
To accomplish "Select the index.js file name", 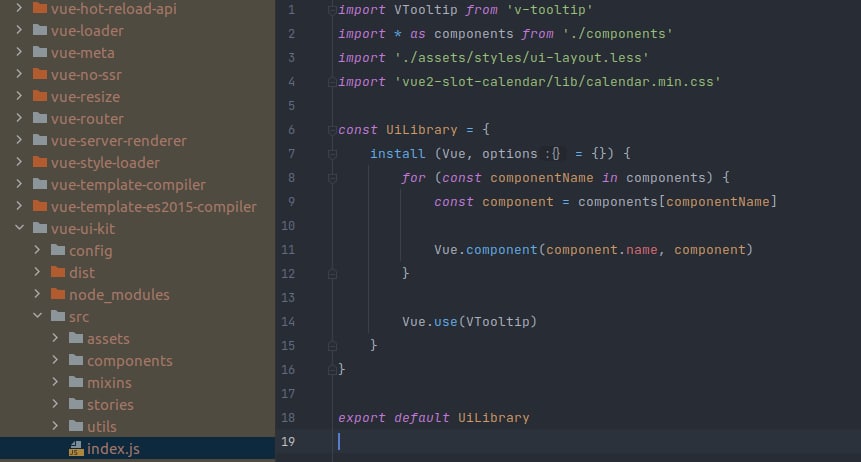I will (113, 448).
